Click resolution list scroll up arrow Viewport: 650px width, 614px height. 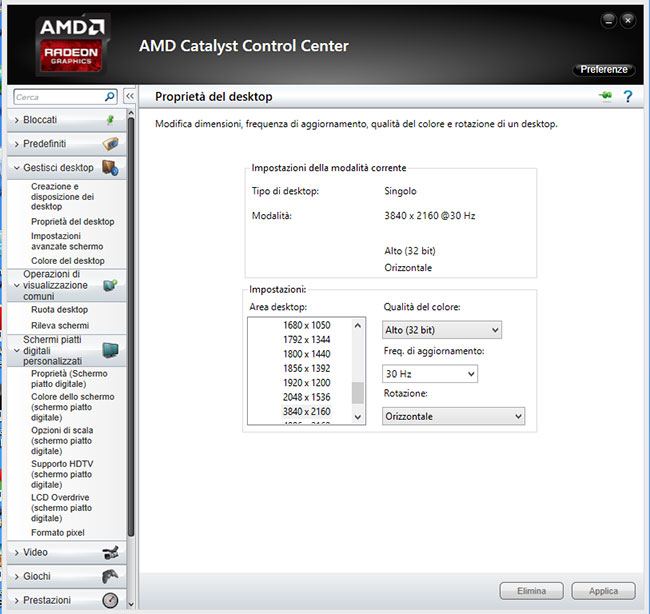point(358,325)
